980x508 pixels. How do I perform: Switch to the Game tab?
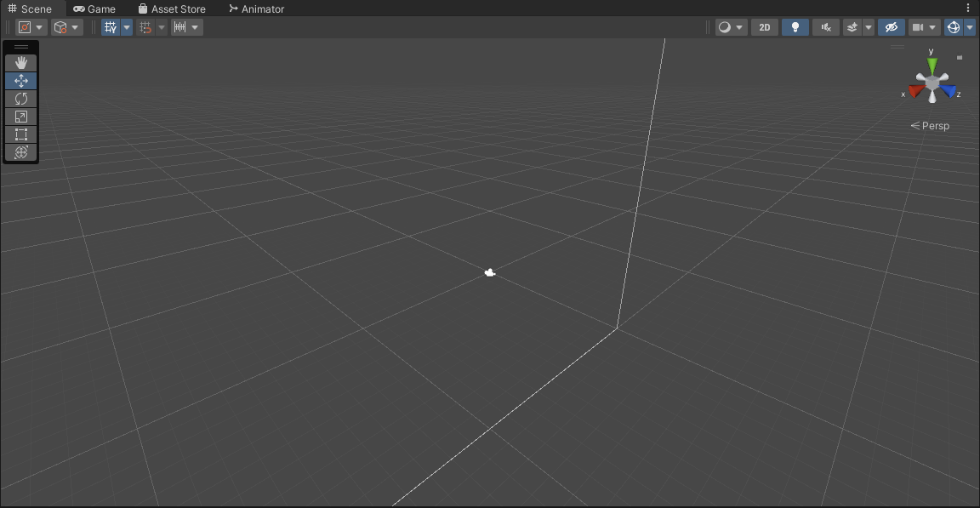pyautogui.click(x=94, y=9)
